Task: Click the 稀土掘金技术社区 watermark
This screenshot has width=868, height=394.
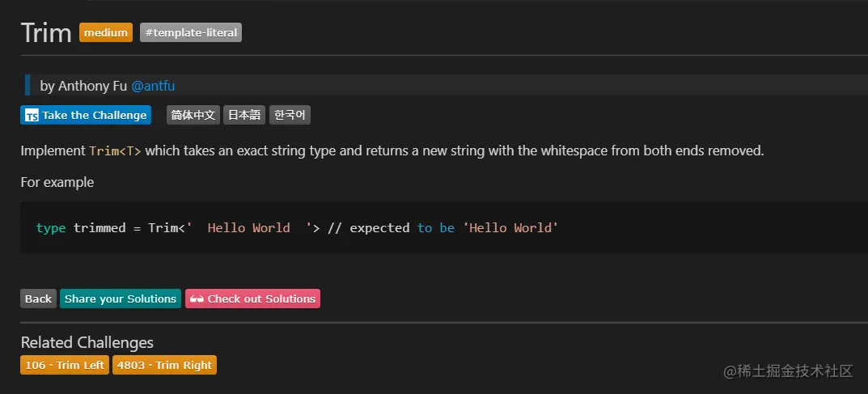Action: 788,371
